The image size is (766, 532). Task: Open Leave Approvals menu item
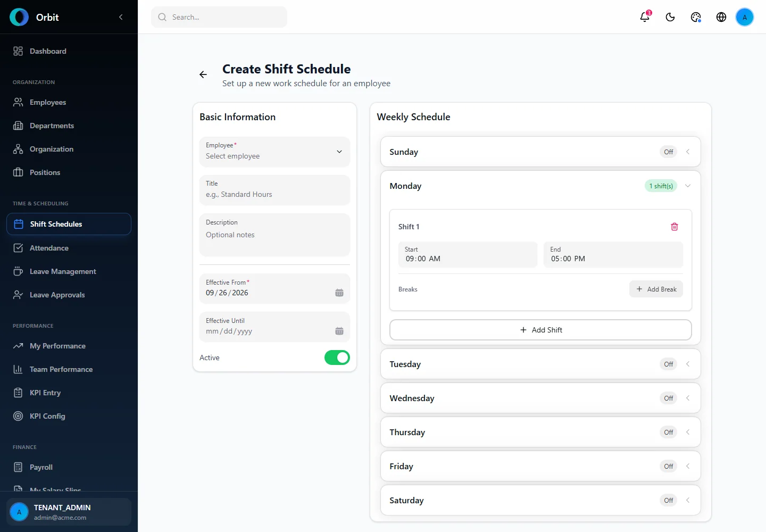pyautogui.click(x=69, y=295)
